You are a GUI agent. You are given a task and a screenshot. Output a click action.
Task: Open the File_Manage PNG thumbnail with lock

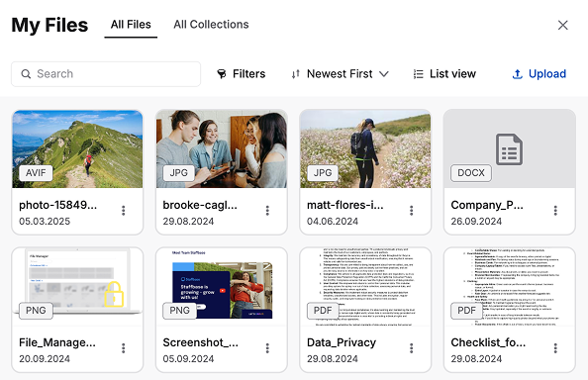pyautogui.click(x=77, y=286)
